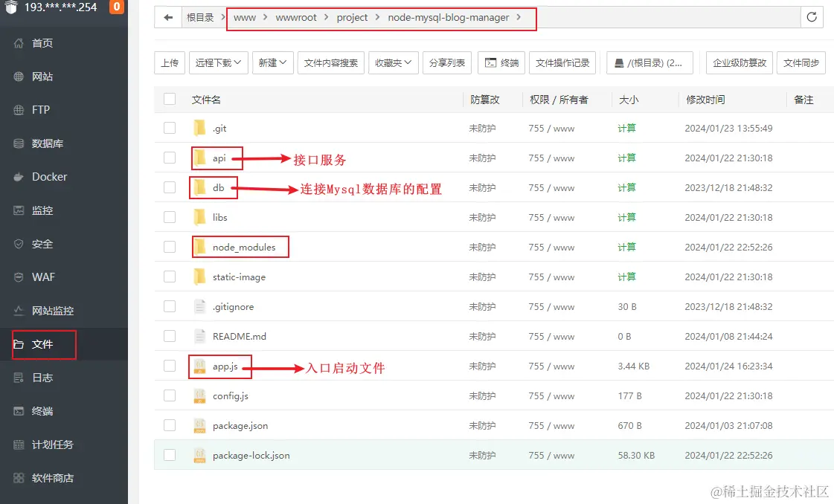Select the 文件 sidebar item
Image resolution: width=834 pixels, height=504 pixels.
[x=64, y=344]
